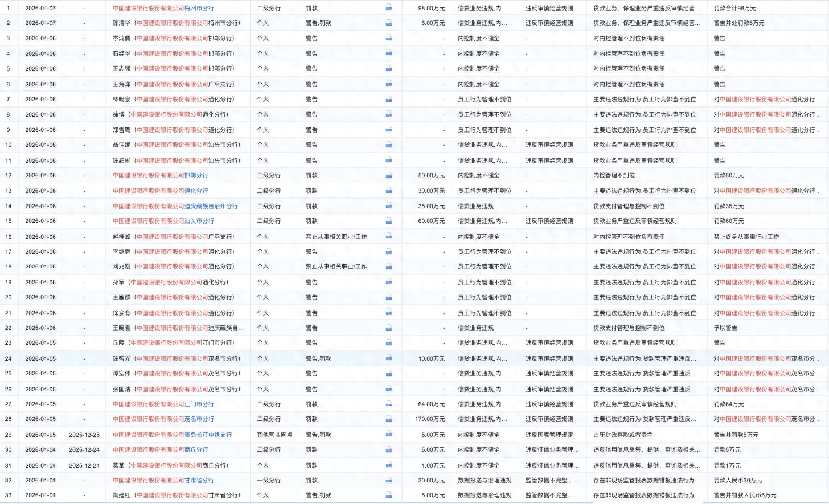Follow the 商丘分行 company link in row 30
The width and height of the screenshot is (829, 504).
click(x=161, y=449)
